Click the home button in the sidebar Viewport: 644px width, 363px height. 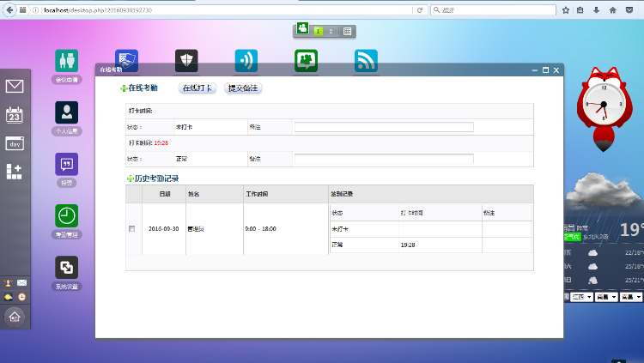click(15, 316)
